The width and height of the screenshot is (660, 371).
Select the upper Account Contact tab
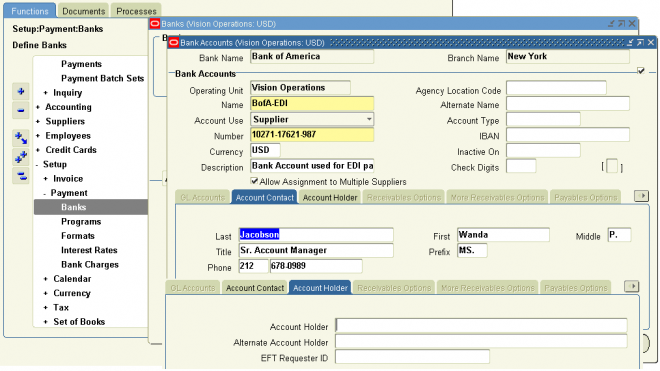tap(264, 198)
